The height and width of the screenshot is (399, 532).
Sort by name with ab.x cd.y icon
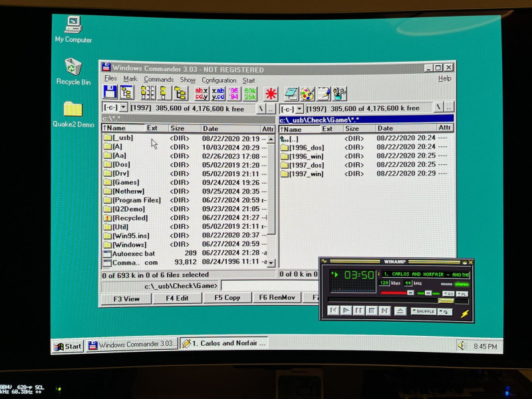(x=201, y=94)
